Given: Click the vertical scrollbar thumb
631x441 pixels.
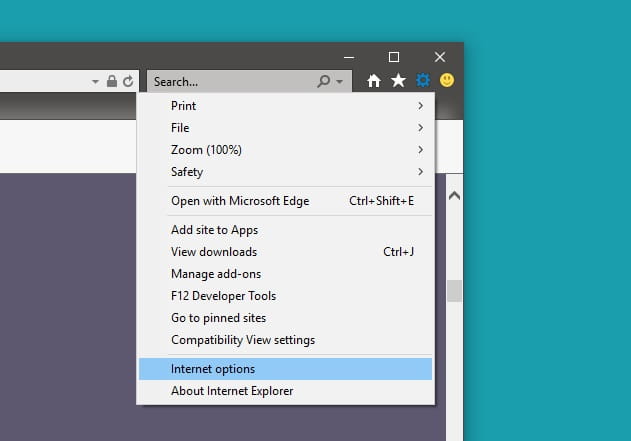Looking at the screenshot, I should click(x=454, y=291).
